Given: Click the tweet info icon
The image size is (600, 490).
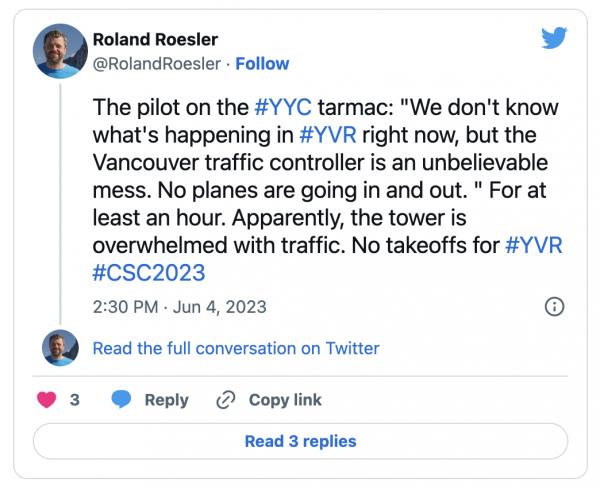Looking at the screenshot, I should coord(555,307).
